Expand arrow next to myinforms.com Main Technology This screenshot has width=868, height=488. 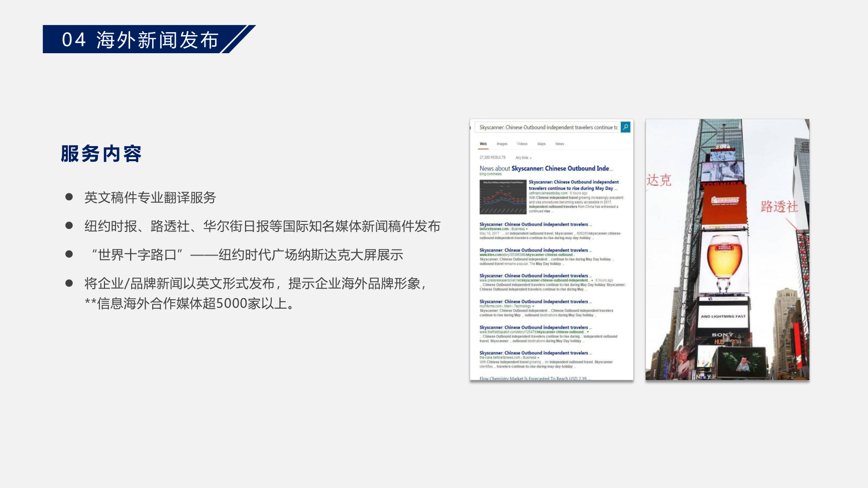coord(533,306)
